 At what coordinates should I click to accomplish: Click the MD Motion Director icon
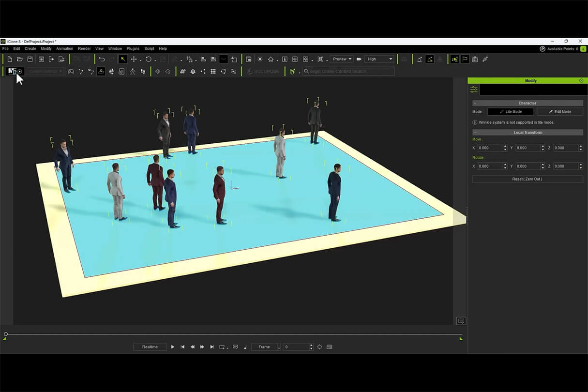click(x=12, y=72)
